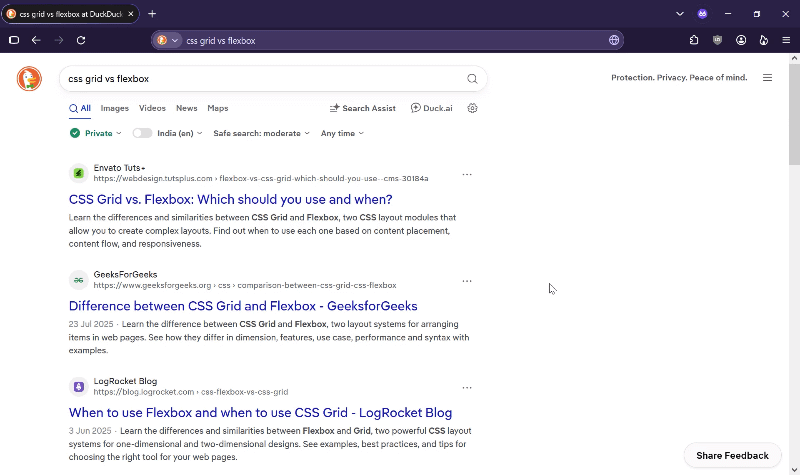Click the Envato Tuts+ favicon
The image size is (800, 475).
click(x=79, y=173)
